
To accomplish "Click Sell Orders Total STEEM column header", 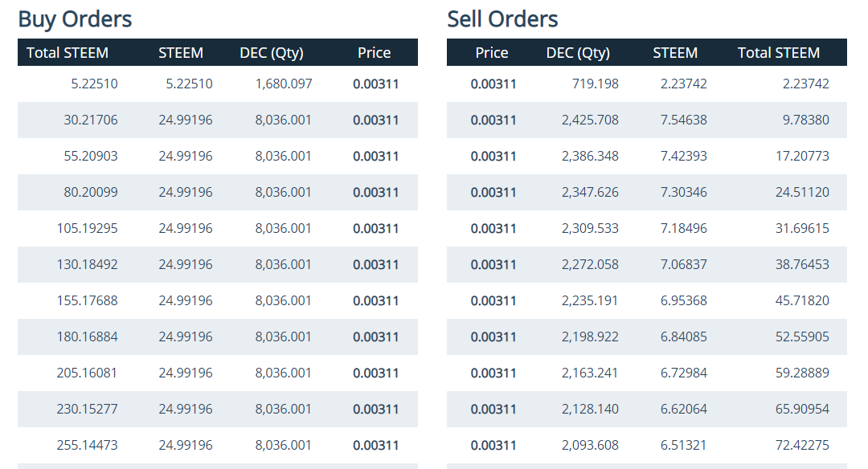I will pos(778,52).
